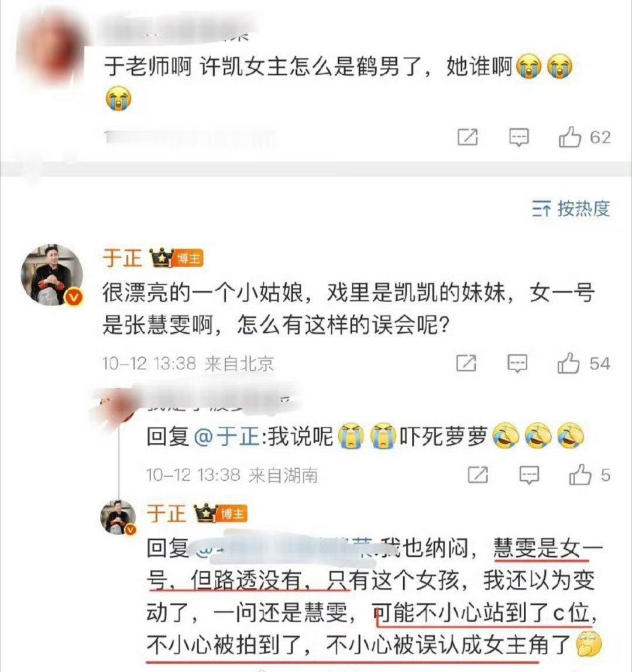Open 于正's small avatar in nested reply

(x=118, y=517)
